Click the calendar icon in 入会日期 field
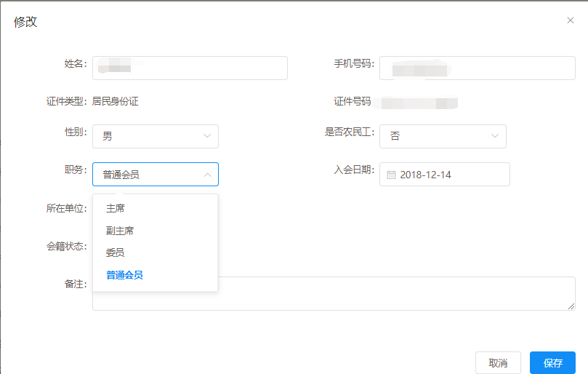 pyautogui.click(x=391, y=175)
